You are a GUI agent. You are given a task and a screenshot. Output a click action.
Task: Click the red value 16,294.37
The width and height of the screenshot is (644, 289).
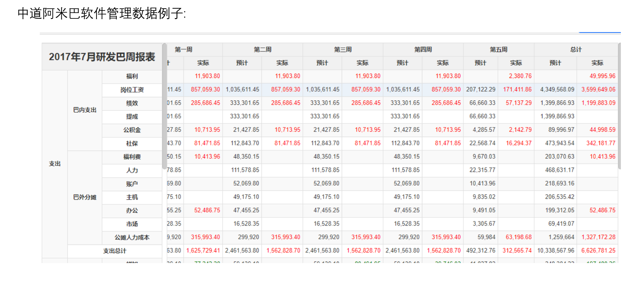tap(516, 143)
